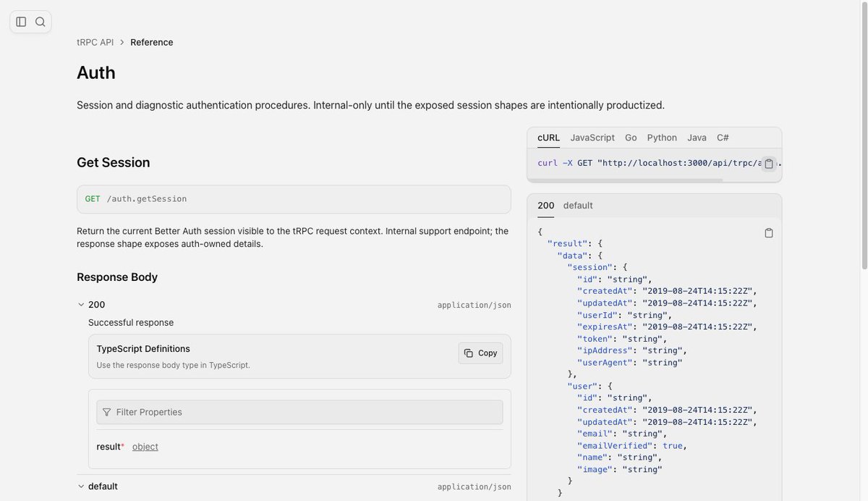Click the Successful response text

point(131,323)
